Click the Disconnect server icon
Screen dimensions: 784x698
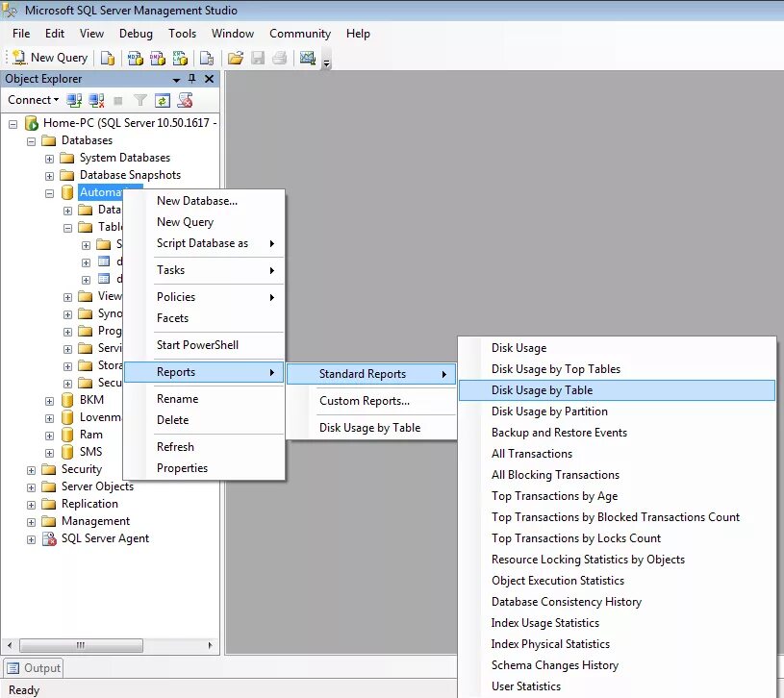click(x=96, y=100)
